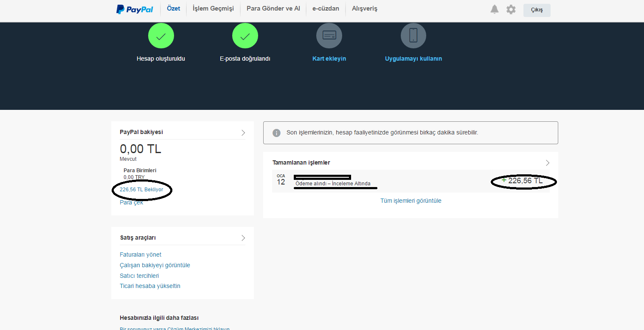Expand the Tamamlanan işlemler chevron
The width and height of the screenshot is (644, 330).
[548, 163]
